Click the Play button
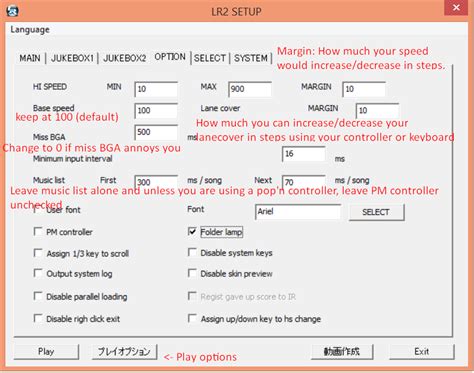The width and height of the screenshot is (474, 373). [46, 352]
